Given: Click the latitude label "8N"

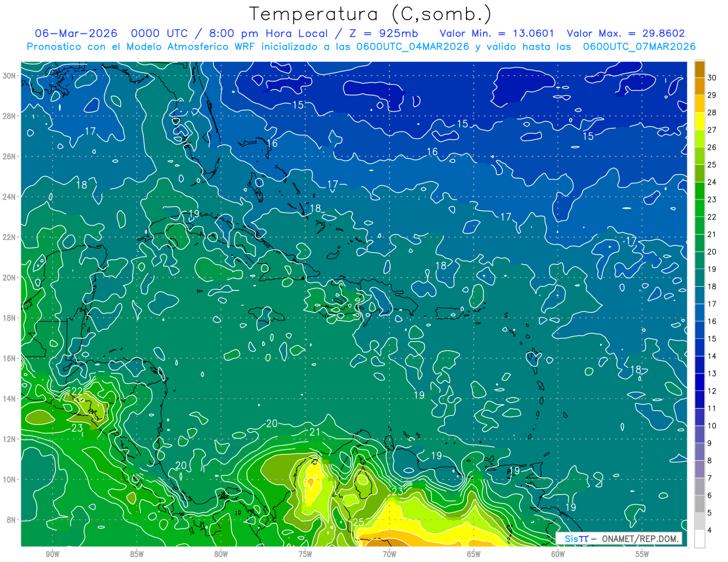Looking at the screenshot, I should [x=11, y=520].
